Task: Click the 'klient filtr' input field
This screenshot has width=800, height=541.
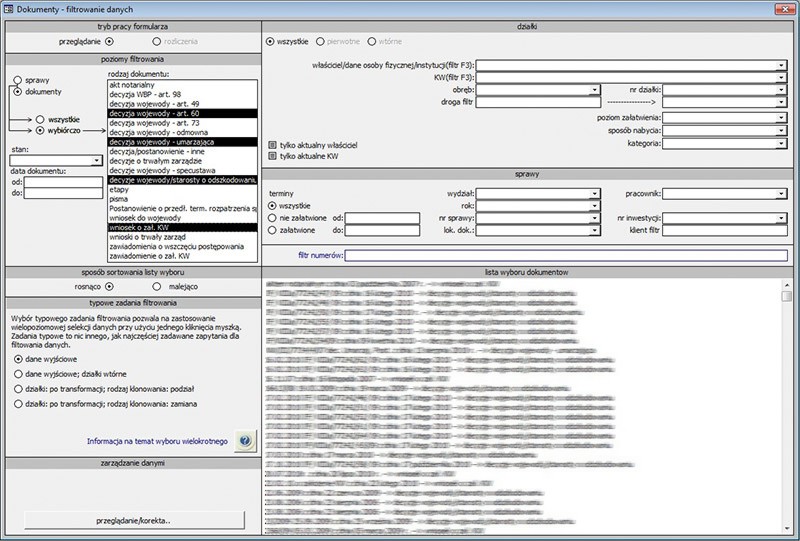Action: coord(724,231)
